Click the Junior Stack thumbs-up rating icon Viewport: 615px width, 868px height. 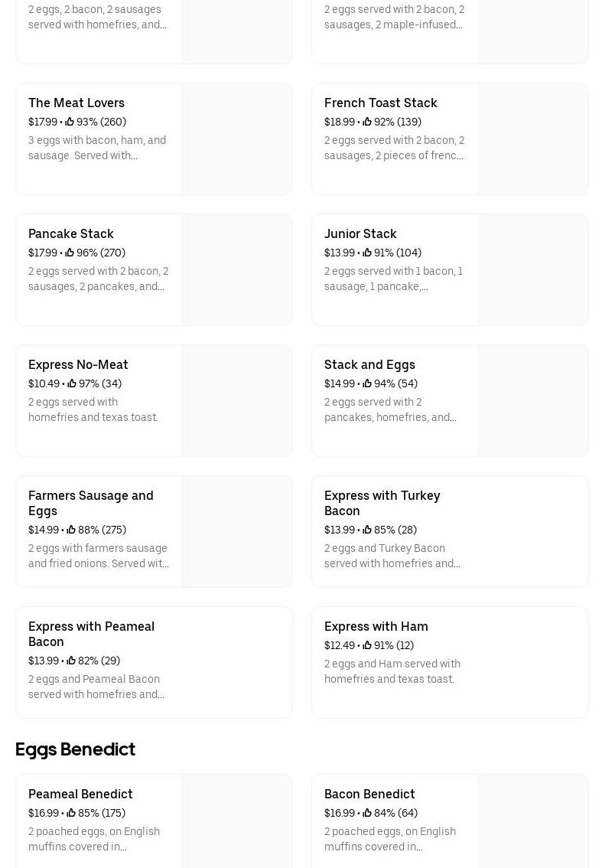(367, 253)
